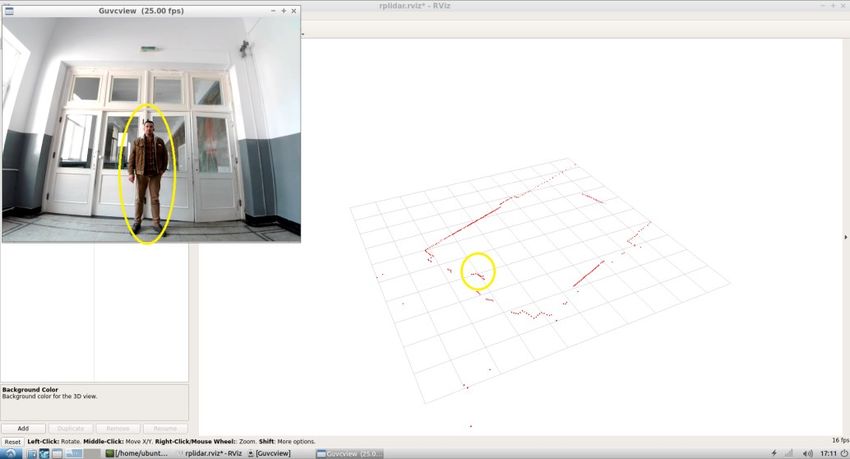Click the '16 fps' status text

[840, 441]
